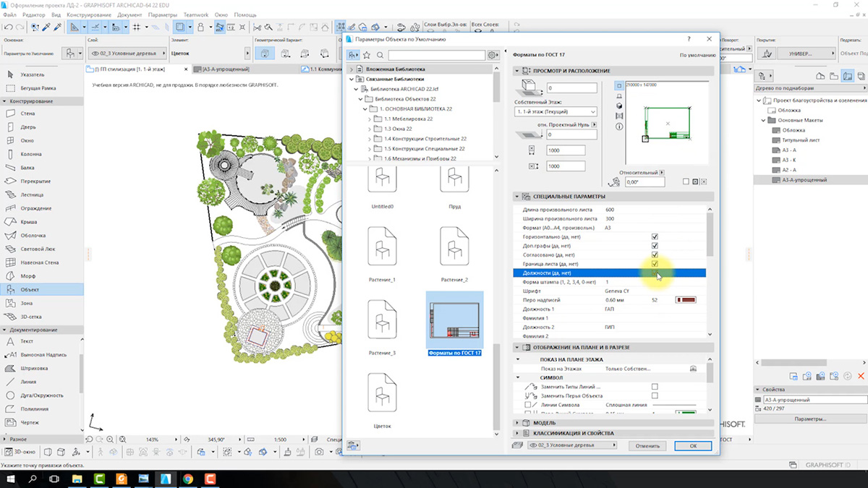Select the Wall tool (Стена)

(x=27, y=114)
